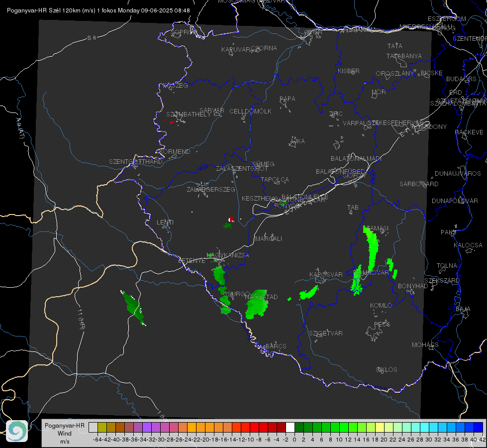Click the BARCS label
Viewport: 487px width, 448px height.
click(276, 346)
